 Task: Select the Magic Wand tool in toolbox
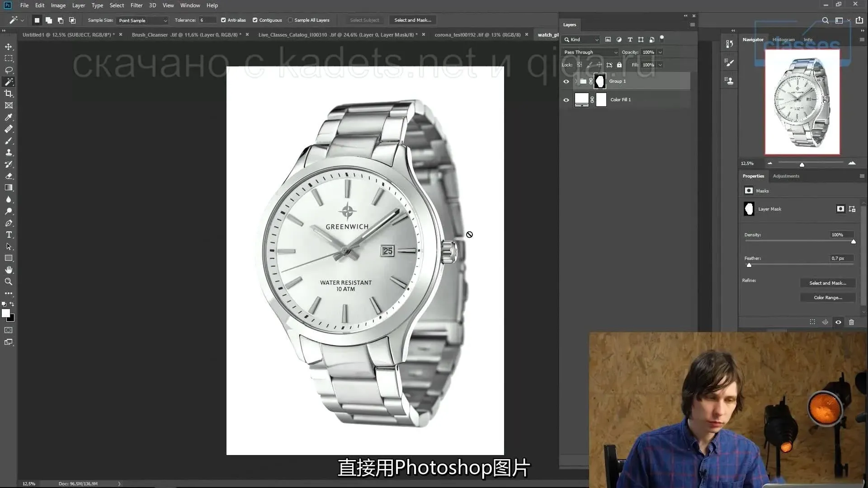9,82
